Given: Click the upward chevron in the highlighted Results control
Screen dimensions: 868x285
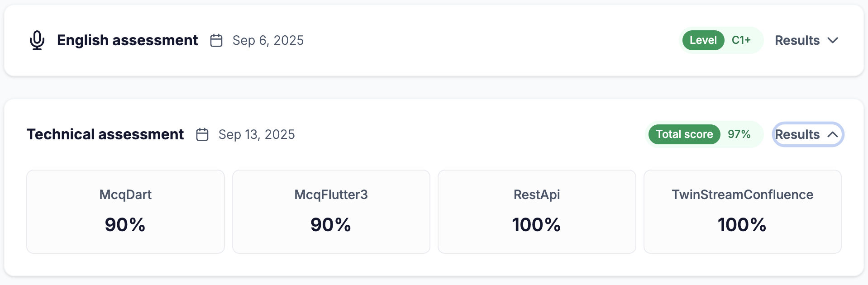Looking at the screenshot, I should [x=833, y=134].
